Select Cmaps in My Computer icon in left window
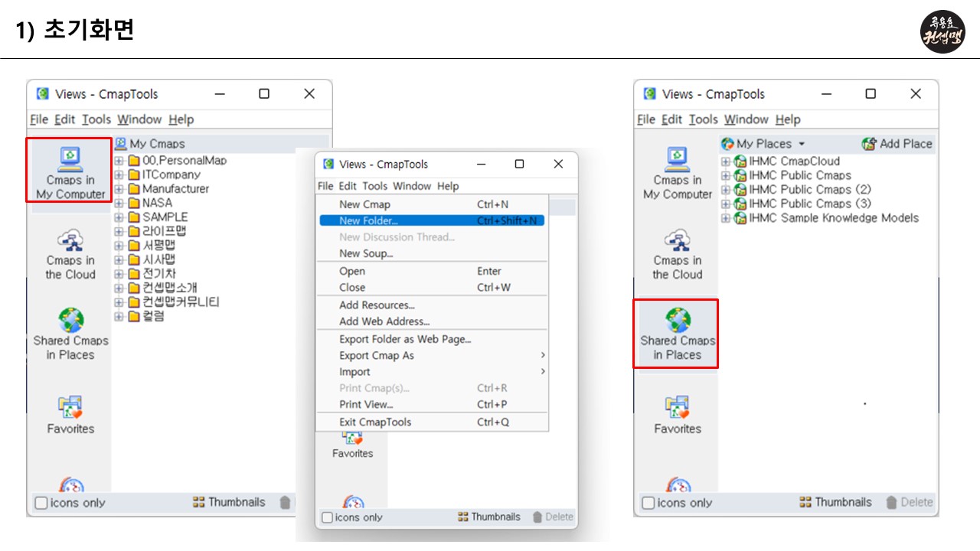The height and width of the screenshot is (551, 980). (x=70, y=158)
